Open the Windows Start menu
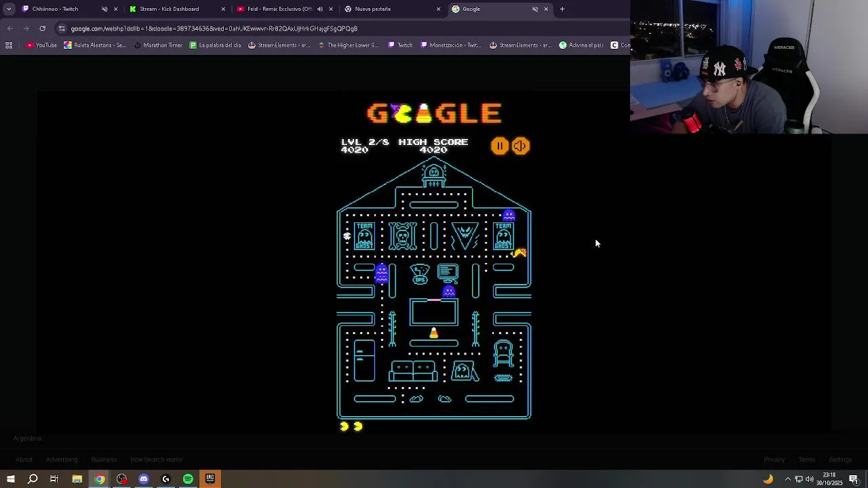Image resolution: width=868 pixels, height=488 pixels. (10, 479)
